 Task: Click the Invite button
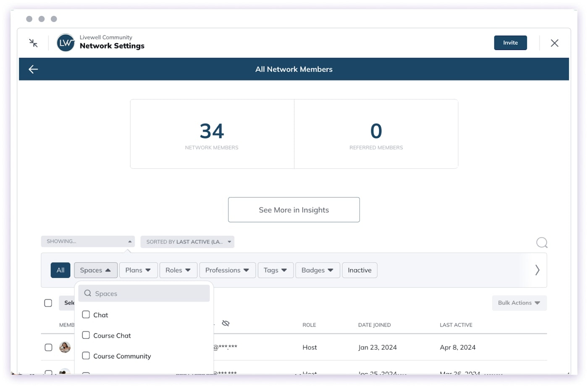(510, 43)
